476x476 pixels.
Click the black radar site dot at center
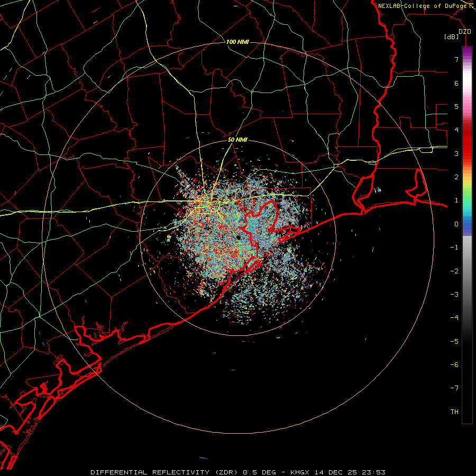239,237
